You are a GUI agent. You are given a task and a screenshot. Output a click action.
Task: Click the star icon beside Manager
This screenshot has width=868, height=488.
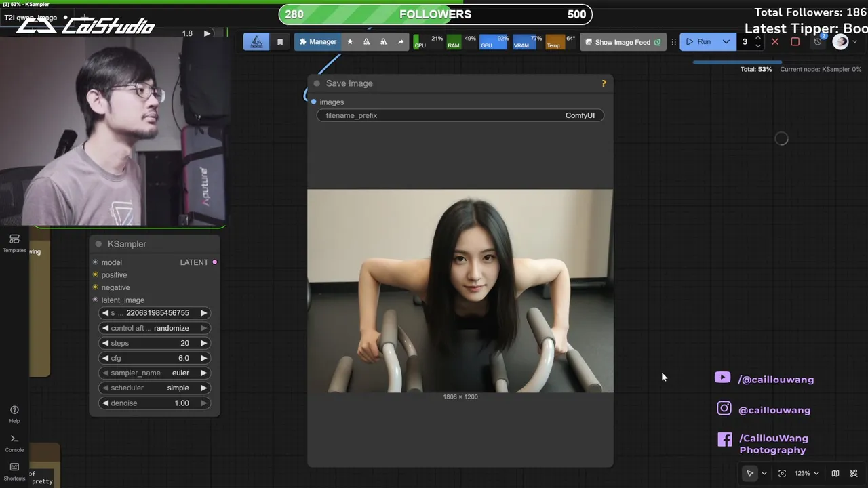click(350, 42)
